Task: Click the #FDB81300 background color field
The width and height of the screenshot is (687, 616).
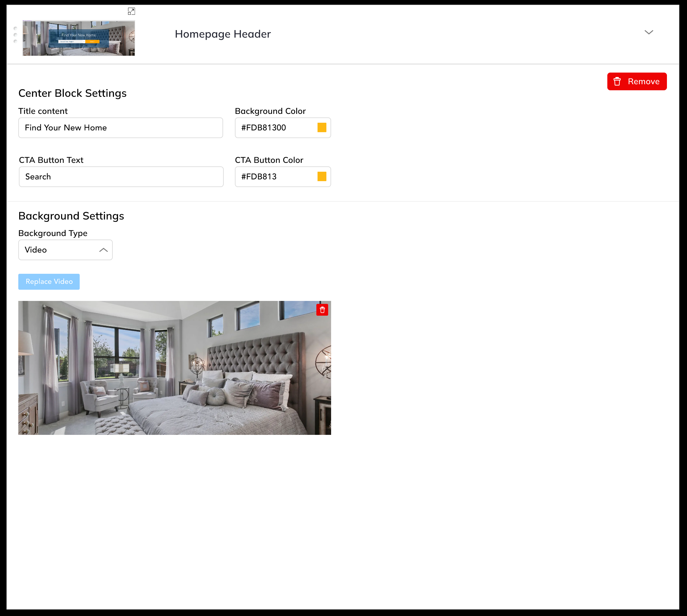Action: coord(274,128)
